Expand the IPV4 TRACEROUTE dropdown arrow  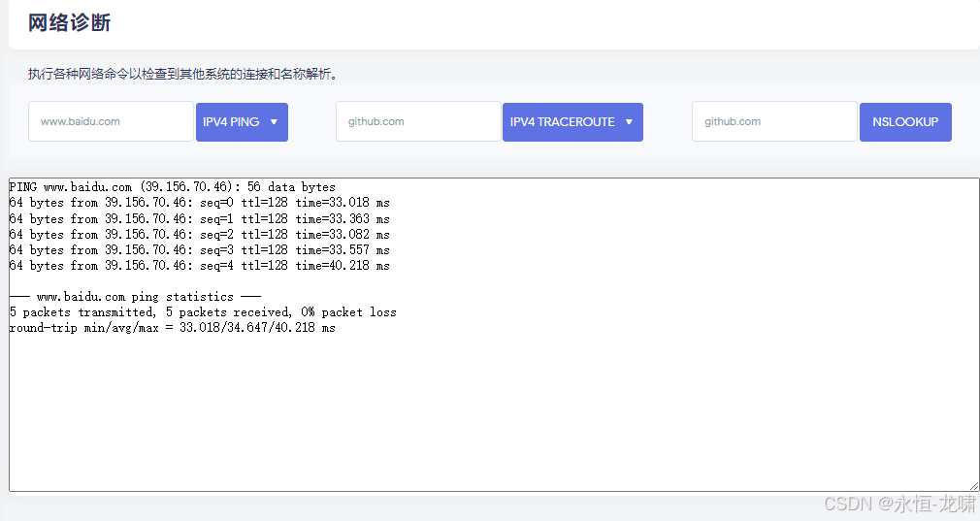(x=629, y=122)
